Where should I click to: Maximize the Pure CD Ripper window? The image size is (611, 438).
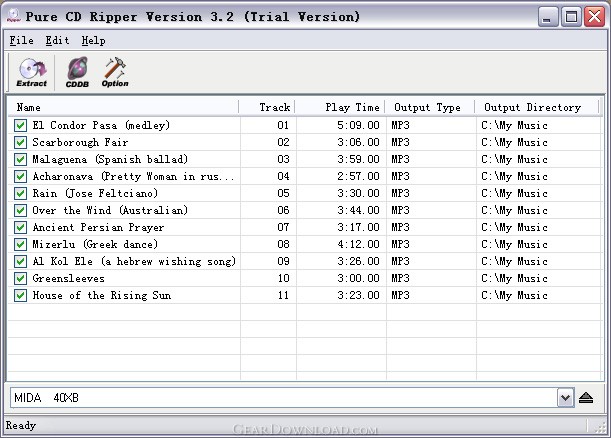pyautogui.click(x=571, y=17)
